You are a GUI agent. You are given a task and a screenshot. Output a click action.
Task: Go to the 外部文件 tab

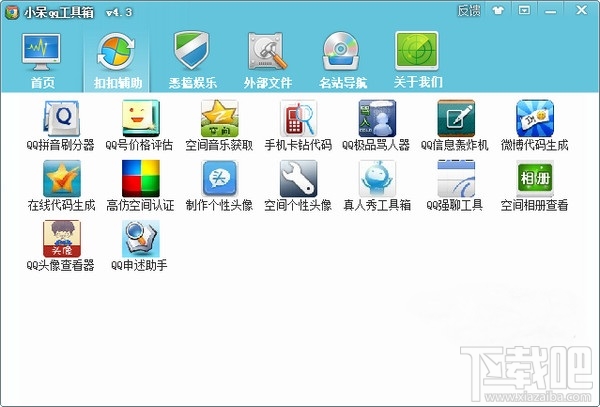(x=267, y=61)
